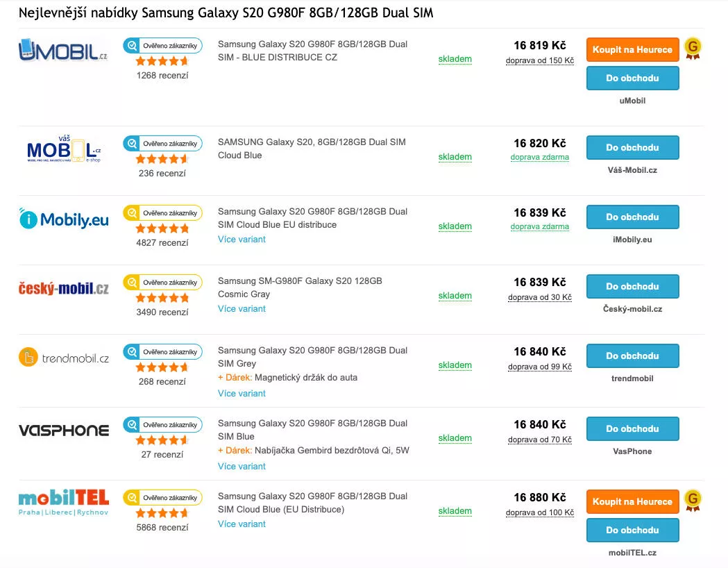Click the český-mobil.cz logo
This screenshot has height=568, width=728.
pyautogui.click(x=64, y=288)
